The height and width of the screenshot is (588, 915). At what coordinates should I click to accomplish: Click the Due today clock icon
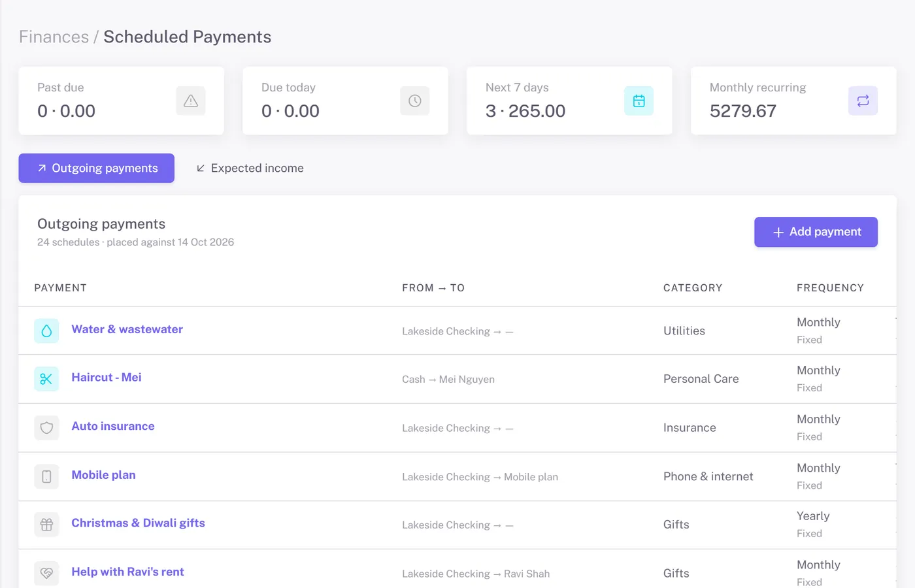[415, 101]
